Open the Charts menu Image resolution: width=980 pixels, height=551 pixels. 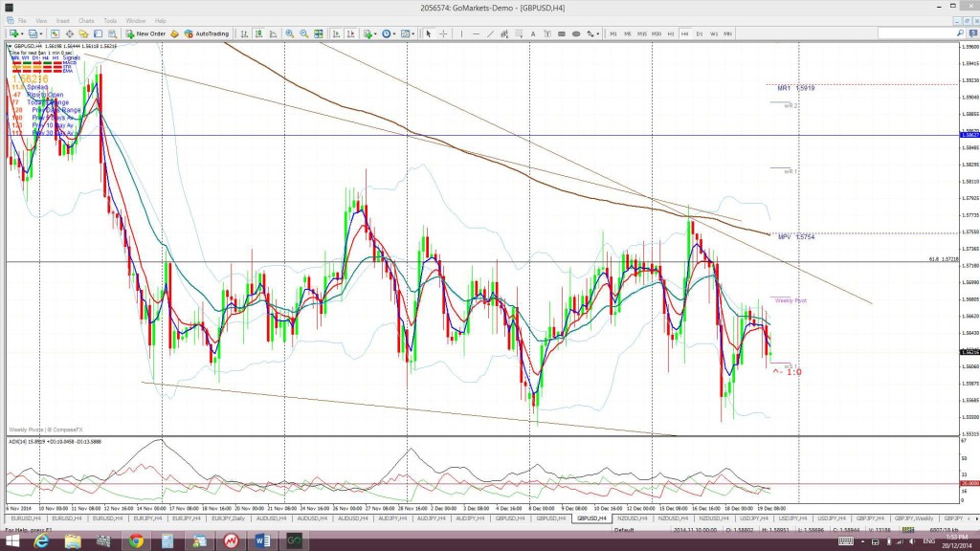[x=86, y=21]
